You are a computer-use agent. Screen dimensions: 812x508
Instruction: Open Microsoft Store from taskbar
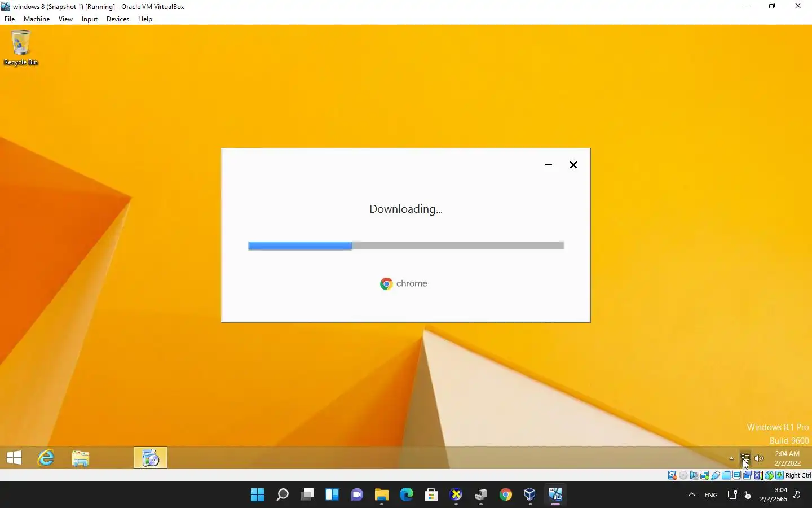pyautogui.click(x=431, y=495)
